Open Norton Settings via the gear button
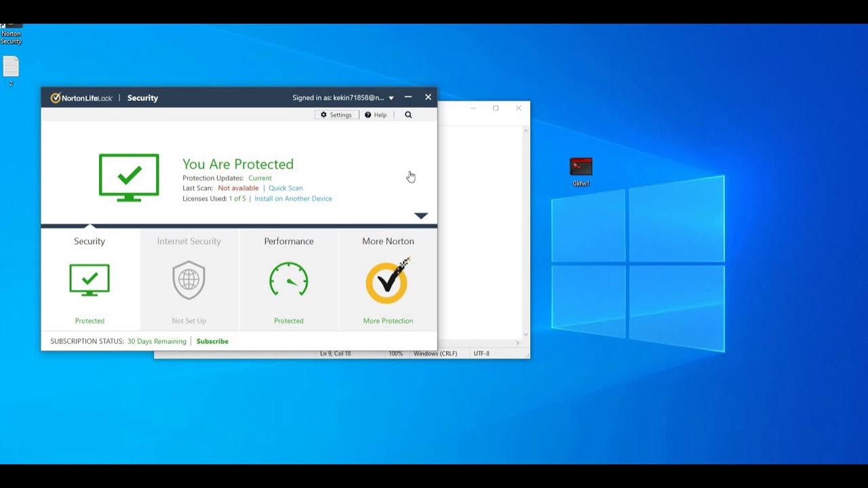The height and width of the screenshot is (488, 868). (x=336, y=115)
